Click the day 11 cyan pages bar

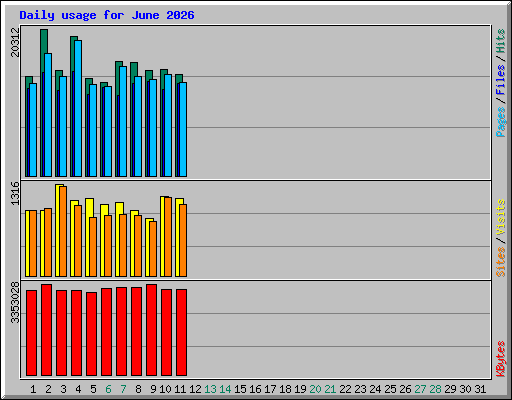[x=183, y=129]
